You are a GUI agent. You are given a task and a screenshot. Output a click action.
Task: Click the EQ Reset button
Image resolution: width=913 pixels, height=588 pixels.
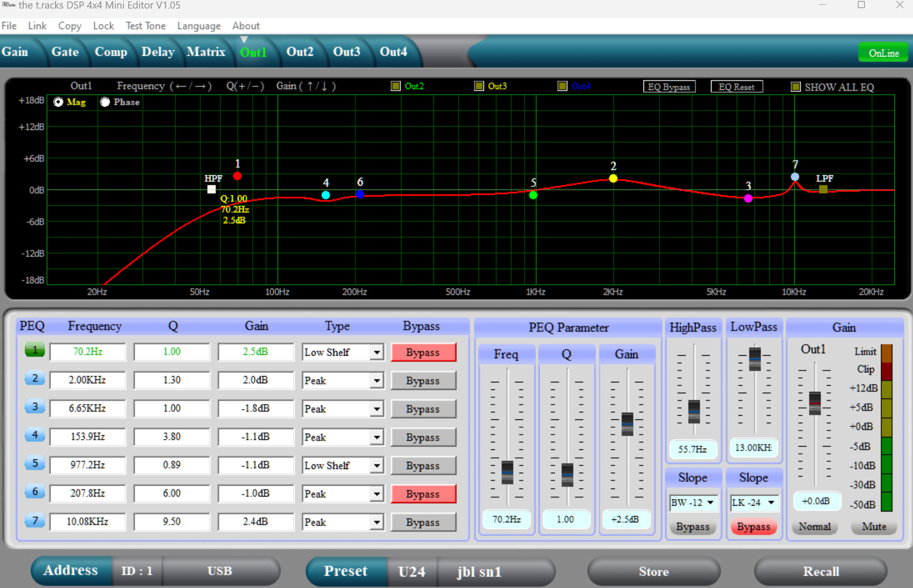point(737,87)
